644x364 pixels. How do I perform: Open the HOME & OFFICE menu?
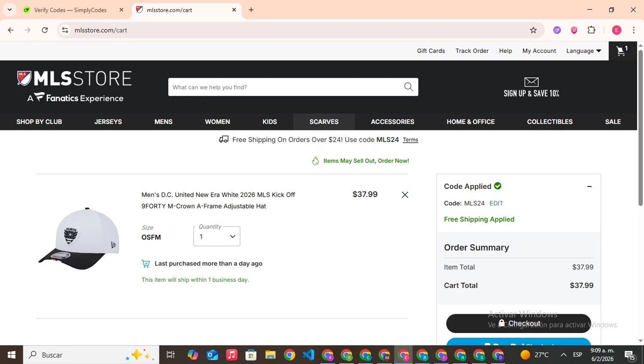tap(471, 122)
